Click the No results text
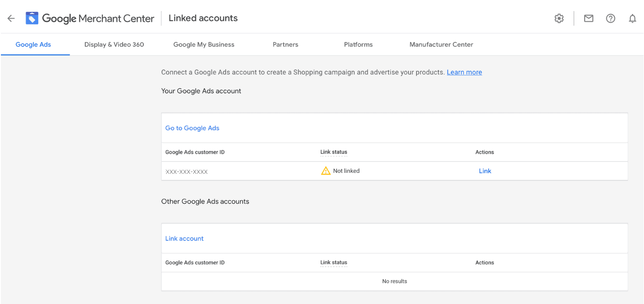 click(x=395, y=281)
